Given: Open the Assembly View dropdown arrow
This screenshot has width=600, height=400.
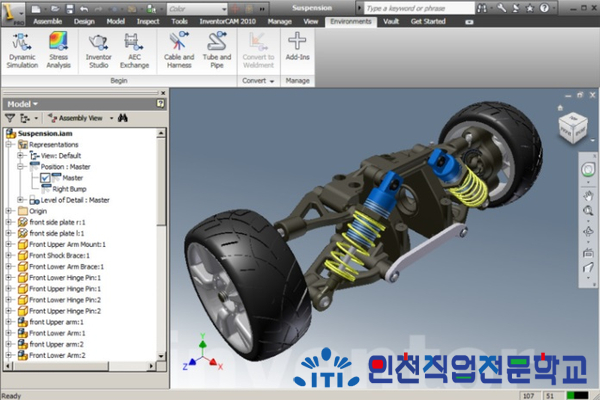Looking at the screenshot, I should (112, 118).
